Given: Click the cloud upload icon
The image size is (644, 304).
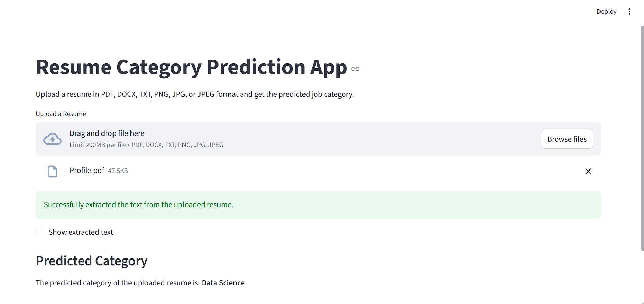Looking at the screenshot, I should (x=53, y=139).
